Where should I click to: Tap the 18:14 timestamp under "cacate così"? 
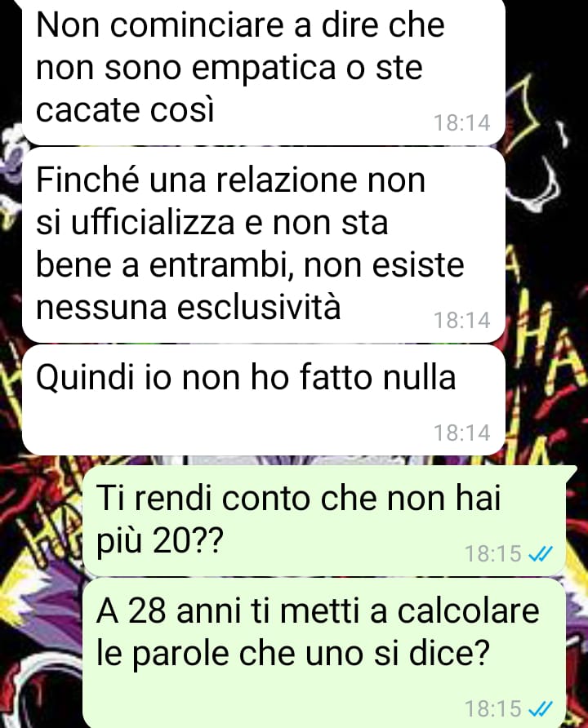tap(462, 123)
